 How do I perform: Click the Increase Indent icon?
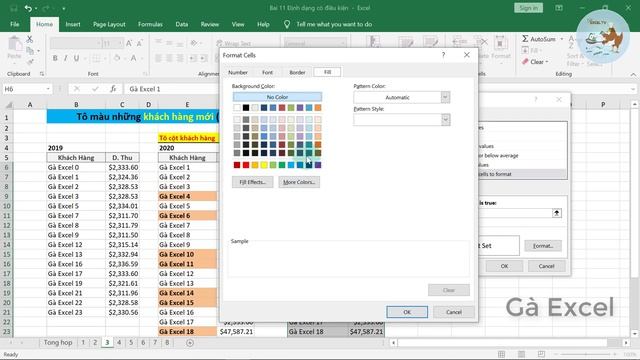coord(203,58)
